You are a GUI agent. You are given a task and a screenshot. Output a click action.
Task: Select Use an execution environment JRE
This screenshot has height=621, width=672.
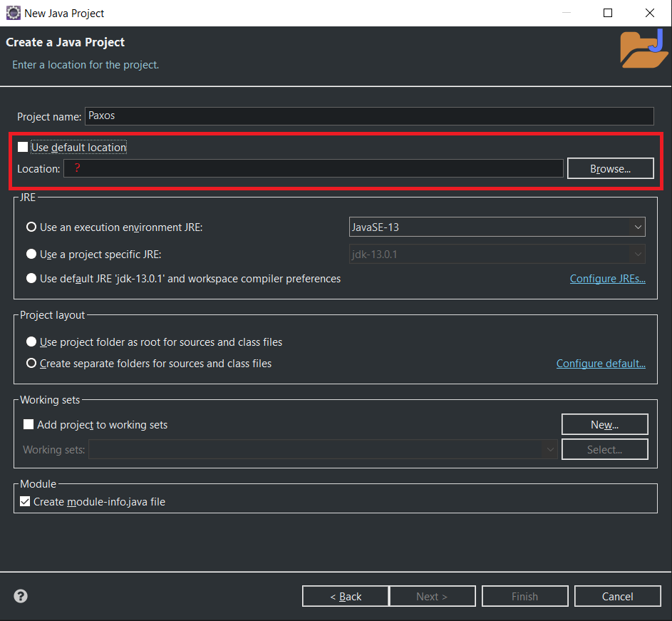tap(31, 227)
